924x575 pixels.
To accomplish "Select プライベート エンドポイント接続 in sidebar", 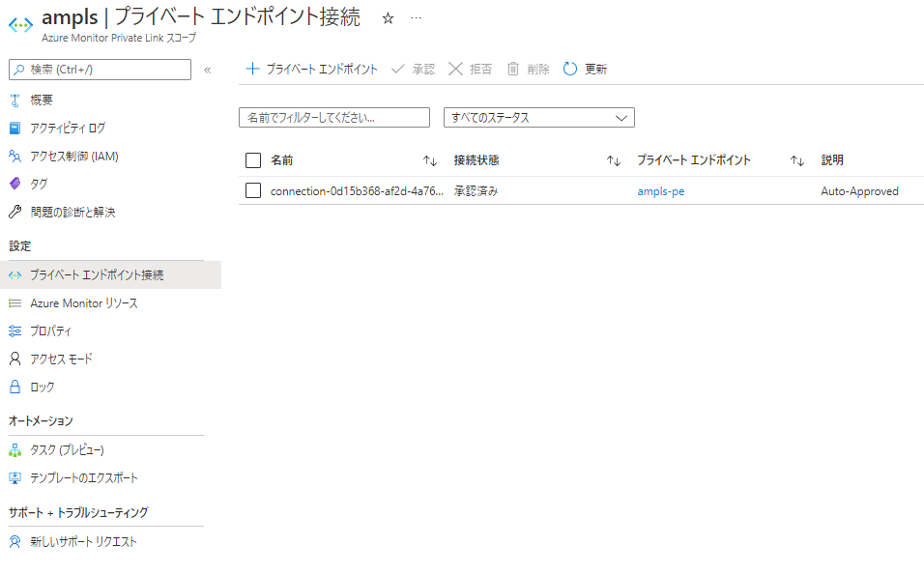I will click(x=111, y=275).
